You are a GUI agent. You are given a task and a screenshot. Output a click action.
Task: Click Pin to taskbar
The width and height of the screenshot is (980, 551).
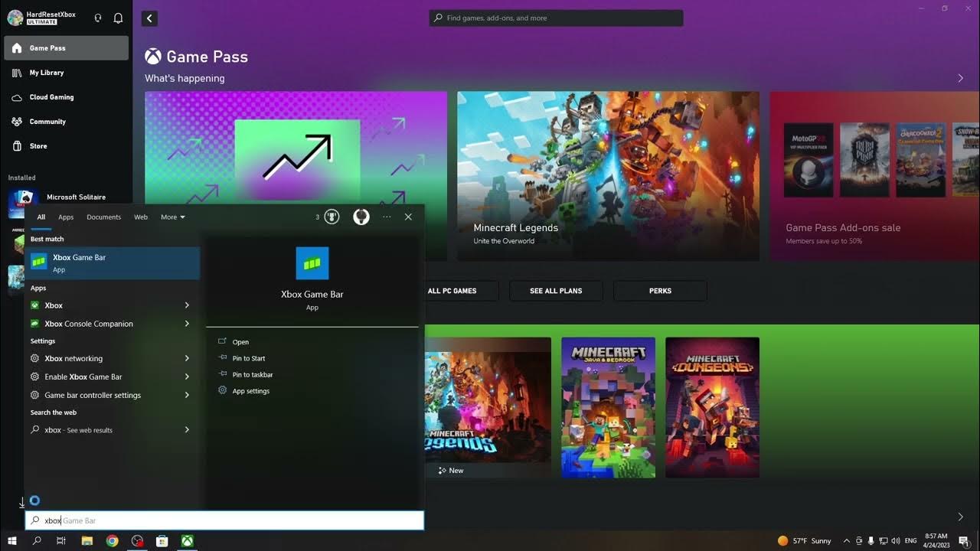(x=253, y=374)
